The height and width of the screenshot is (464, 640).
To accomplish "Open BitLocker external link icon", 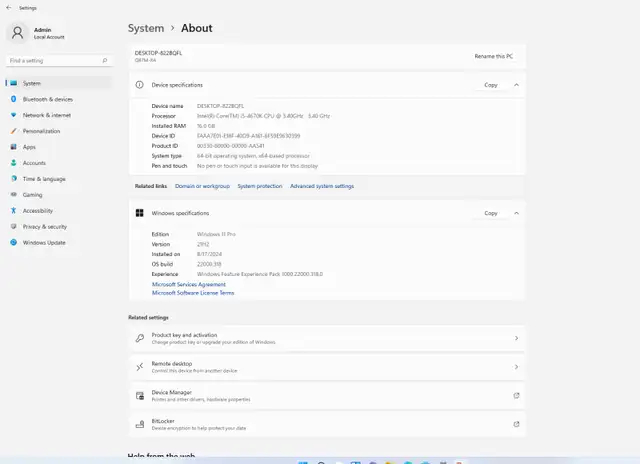I will 516,424.
